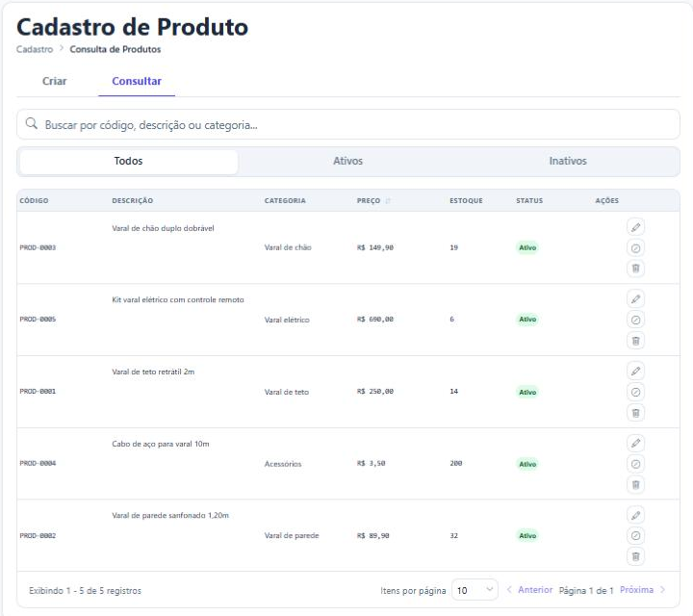Click the CATEGORIA column header
Image resolution: width=693 pixels, height=616 pixels.
click(285, 200)
